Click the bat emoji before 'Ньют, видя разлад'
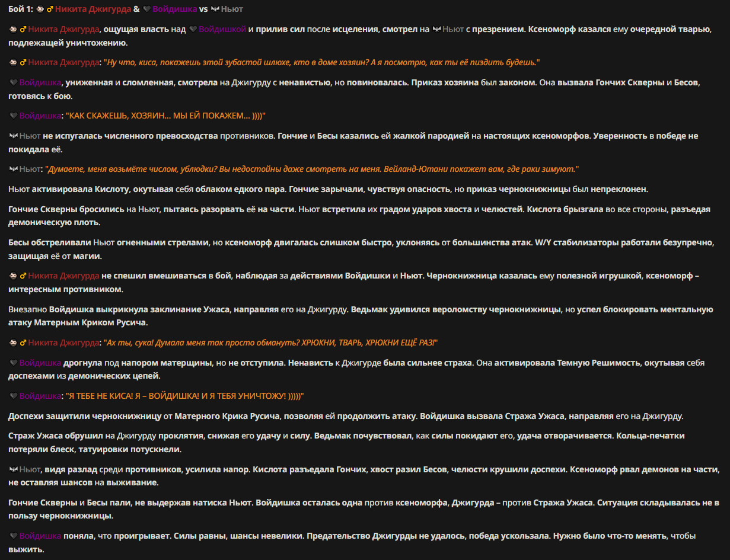The width and height of the screenshot is (730, 560). coord(14,469)
